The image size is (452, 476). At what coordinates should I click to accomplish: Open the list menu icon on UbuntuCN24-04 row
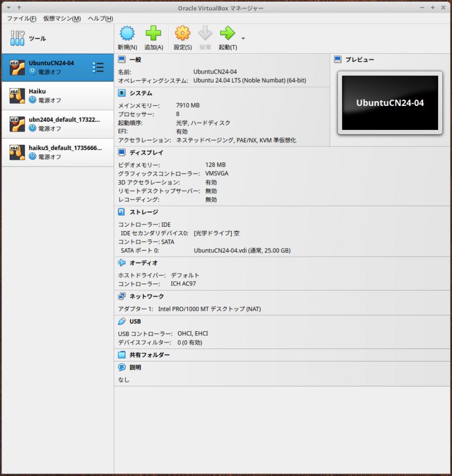tap(98, 68)
